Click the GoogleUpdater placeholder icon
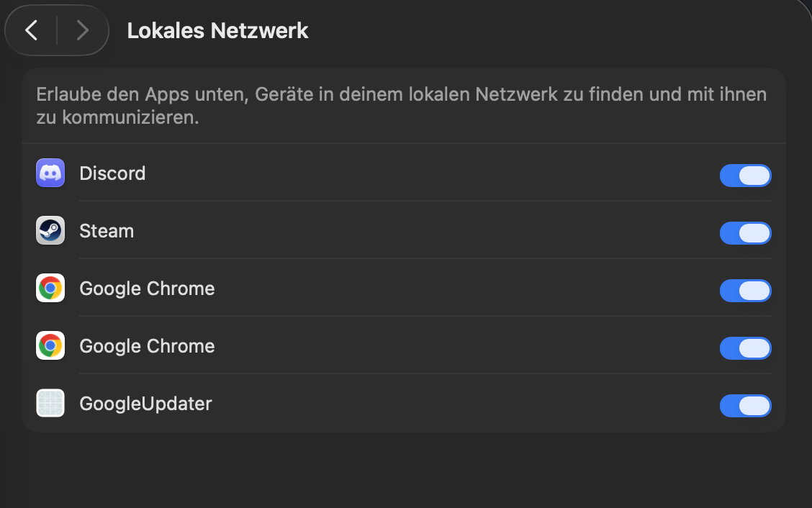 (50, 403)
